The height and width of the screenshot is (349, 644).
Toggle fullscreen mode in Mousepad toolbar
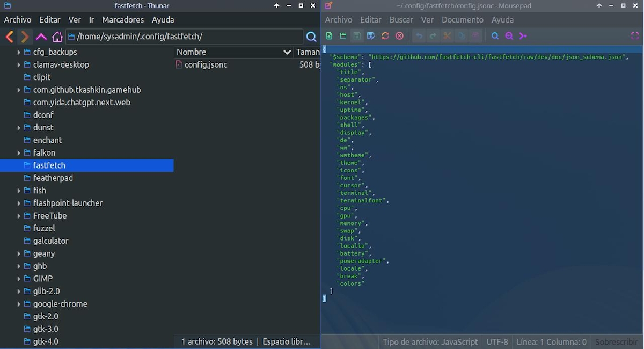click(x=635, y=36)
